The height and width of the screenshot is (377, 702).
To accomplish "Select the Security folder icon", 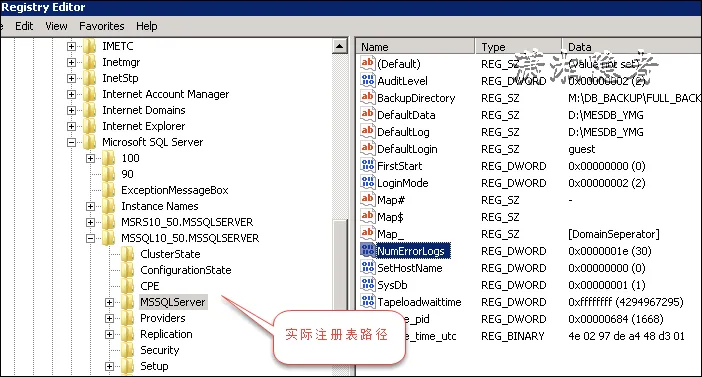I will point(128,350).
